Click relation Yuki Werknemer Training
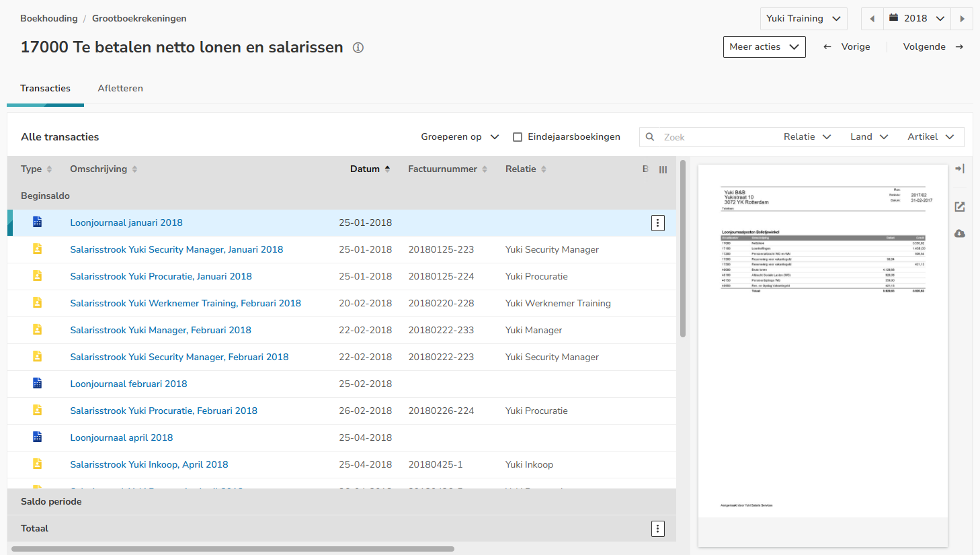The height and width of the screenshot is (555, 980). 558,304
